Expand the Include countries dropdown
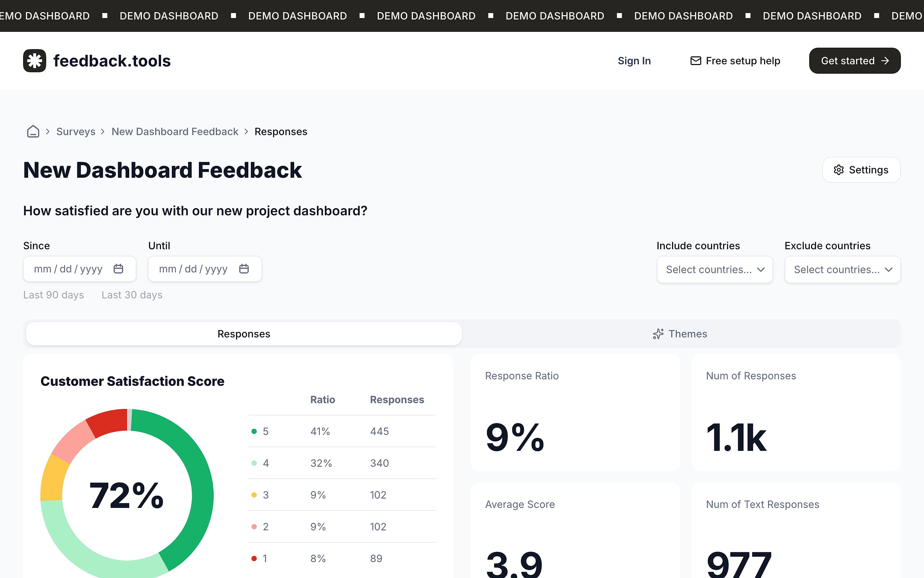The width and height of the screenshot is (924, 578). (715, 269)
